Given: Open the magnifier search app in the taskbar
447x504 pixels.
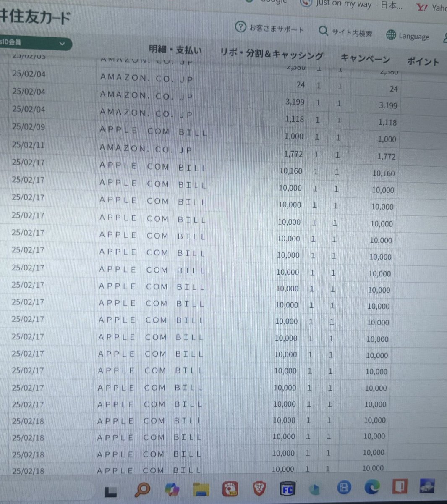Looking at the screenshot, I should (x=142, y=489).
